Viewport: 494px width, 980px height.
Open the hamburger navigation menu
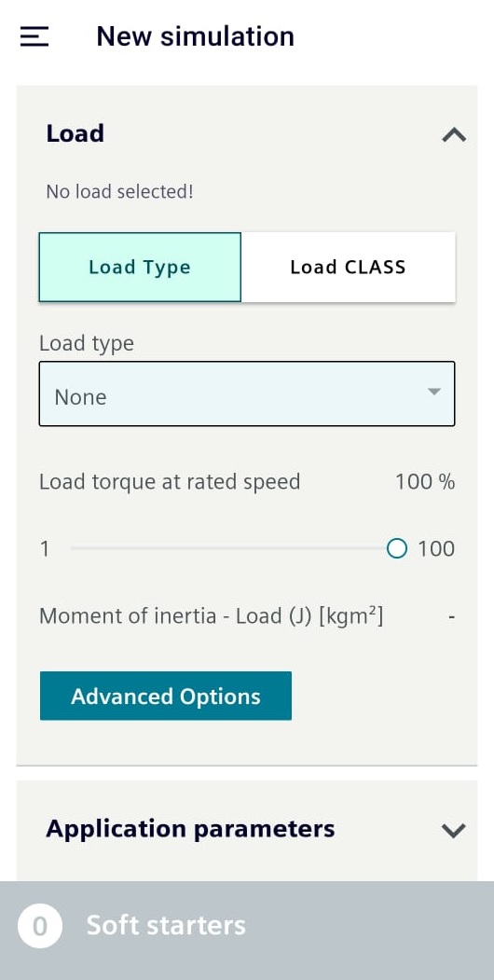(34, 36)
